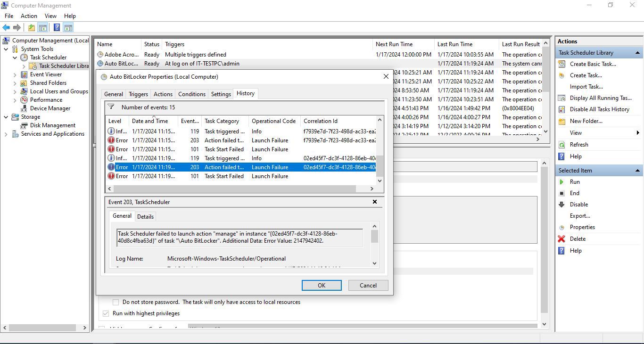Delete the task with the red Delete icon
644x344 pixels.
561,238
